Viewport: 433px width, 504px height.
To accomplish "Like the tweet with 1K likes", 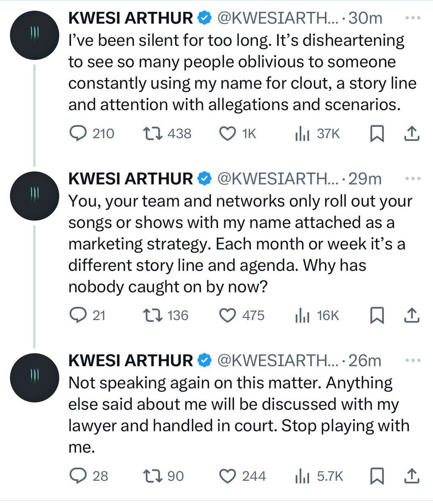I will click(x=228, y=134).
